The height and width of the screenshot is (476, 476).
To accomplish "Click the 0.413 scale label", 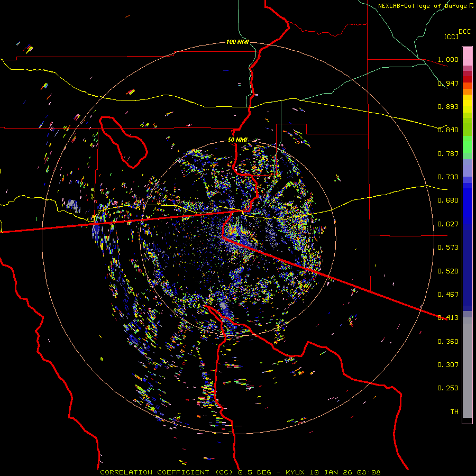I will click(x=448, y=318).
